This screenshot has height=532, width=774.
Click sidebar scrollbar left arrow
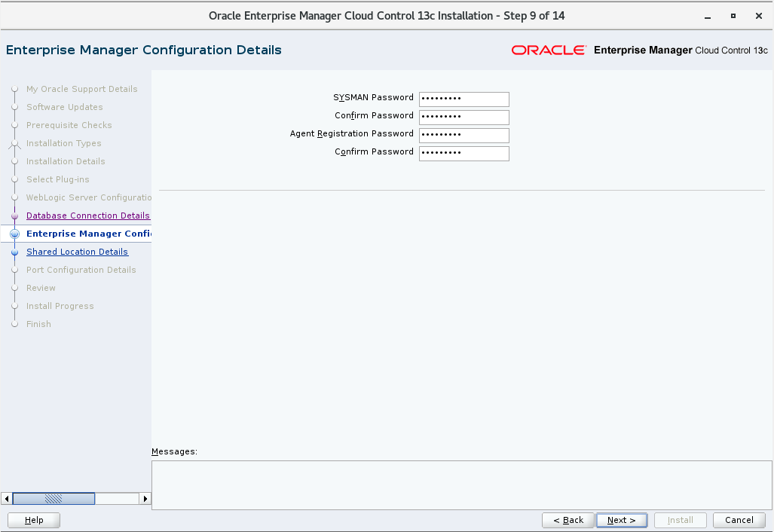[7, 498]
